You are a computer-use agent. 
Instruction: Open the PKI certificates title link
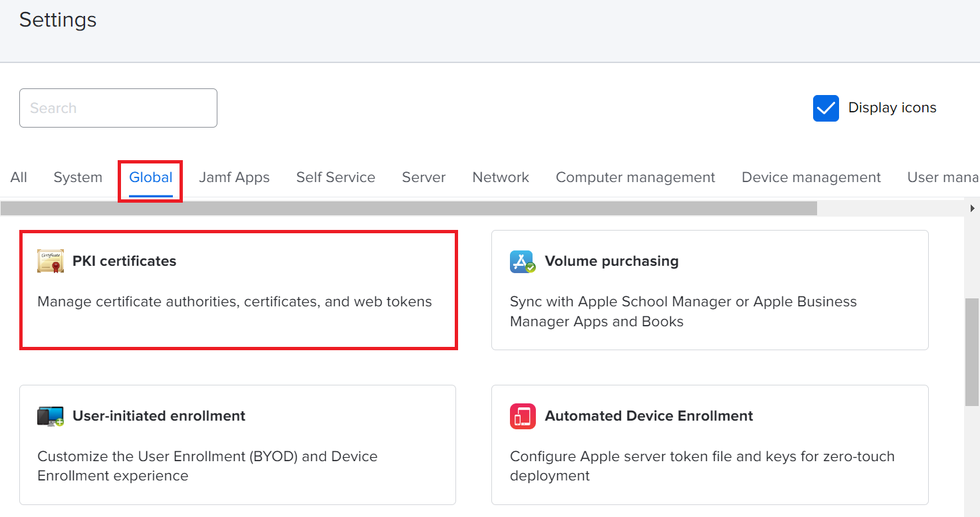point(124,261)
